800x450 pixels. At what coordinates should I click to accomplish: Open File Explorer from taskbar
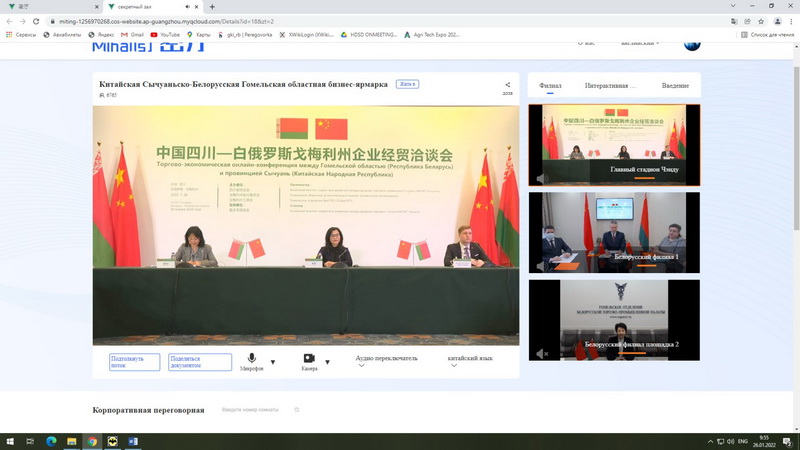tap(71, 441)
